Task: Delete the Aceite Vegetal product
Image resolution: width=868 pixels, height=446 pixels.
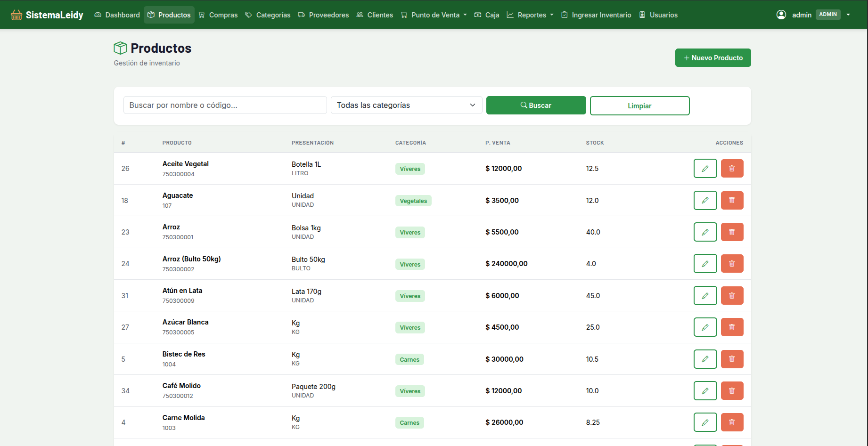Action: click(732, 169)
